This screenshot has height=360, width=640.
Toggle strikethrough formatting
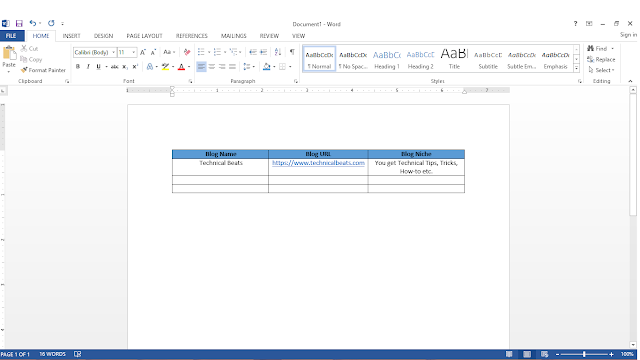tap(114, 67)
